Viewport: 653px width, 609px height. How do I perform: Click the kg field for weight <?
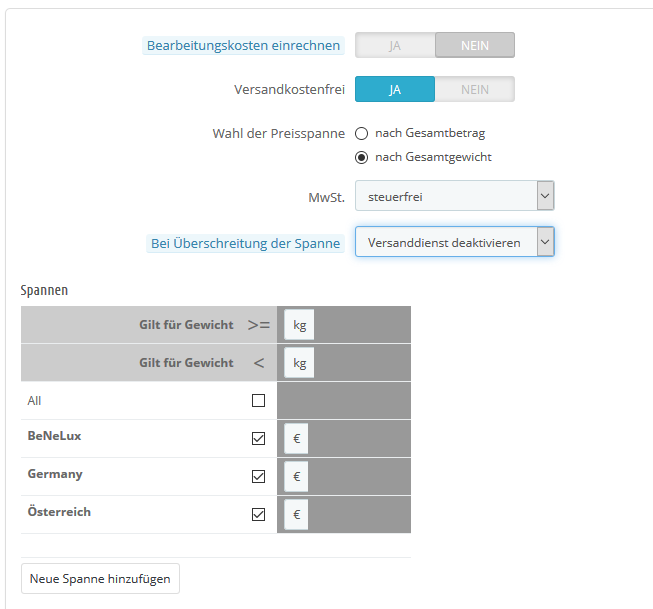(299, 363)
